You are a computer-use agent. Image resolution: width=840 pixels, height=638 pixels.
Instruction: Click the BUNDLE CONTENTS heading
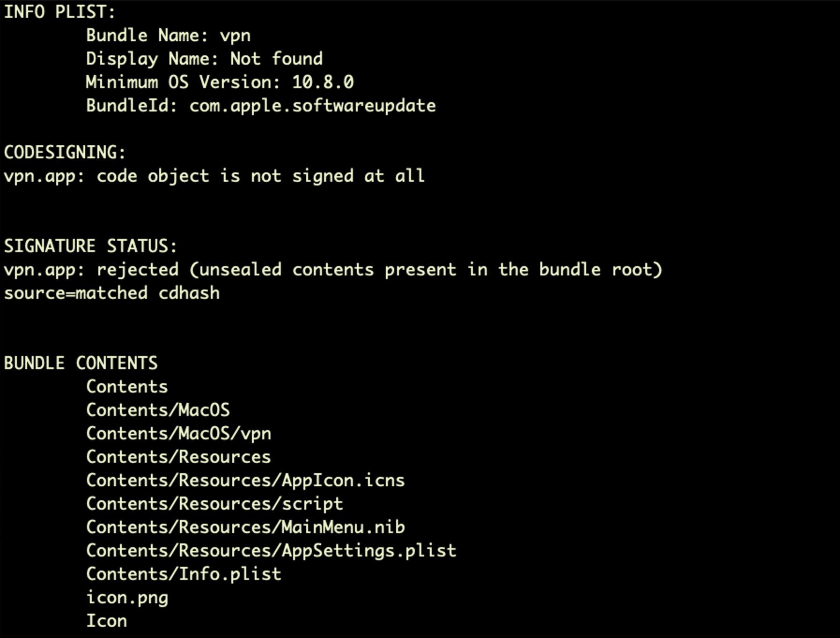pos(81,364)
